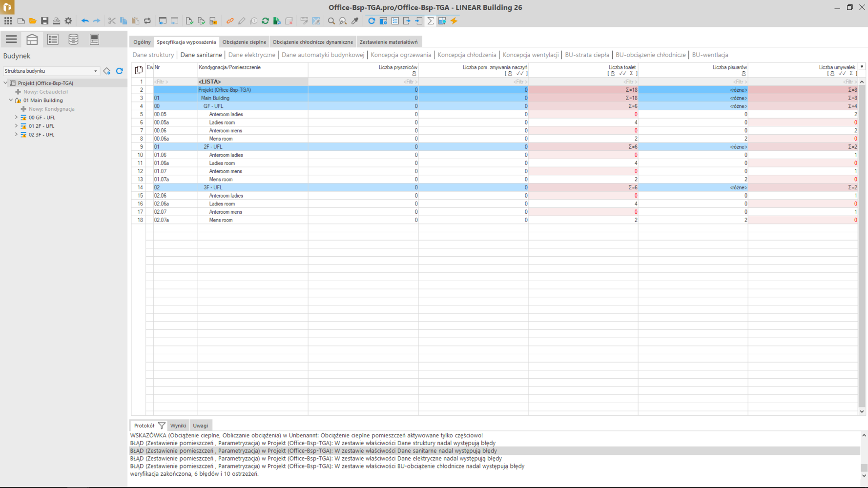The width and height of the screenshot is (868, 488).
Task: Open the Struktura budynku dropdown
Action: 95,71
